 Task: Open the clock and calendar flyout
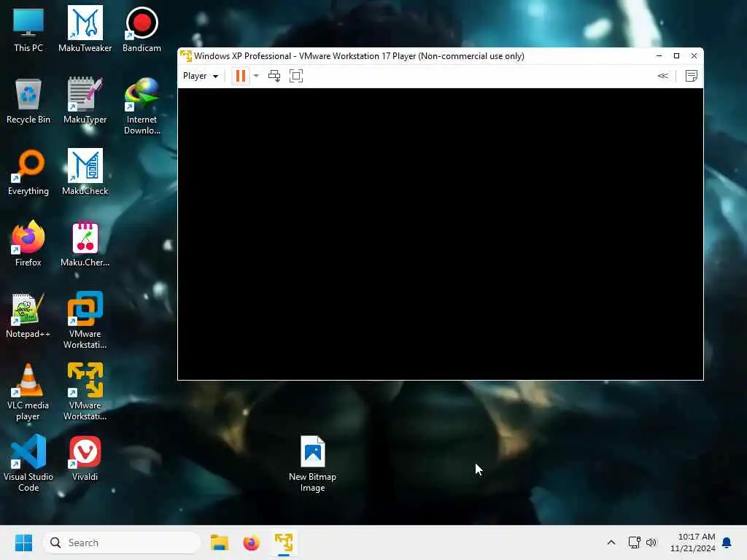click(693, 542)
